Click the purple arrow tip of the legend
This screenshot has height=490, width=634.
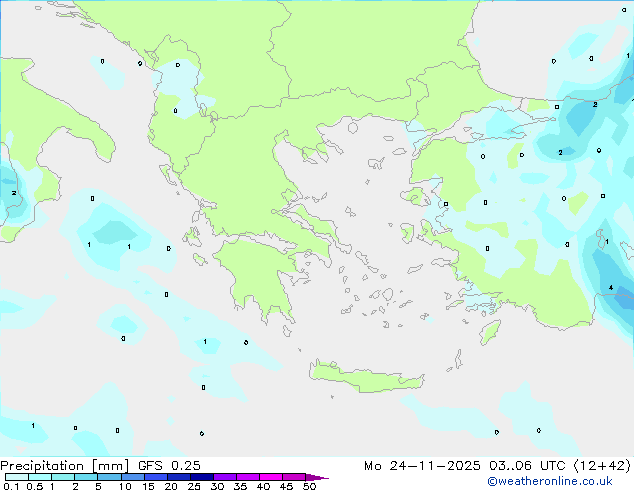[317, 477]
